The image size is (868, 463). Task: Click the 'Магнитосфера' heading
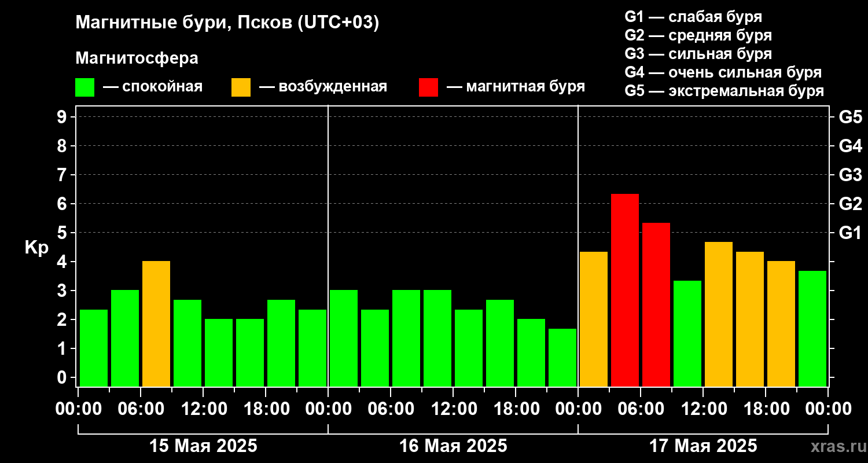coord(137,58)
